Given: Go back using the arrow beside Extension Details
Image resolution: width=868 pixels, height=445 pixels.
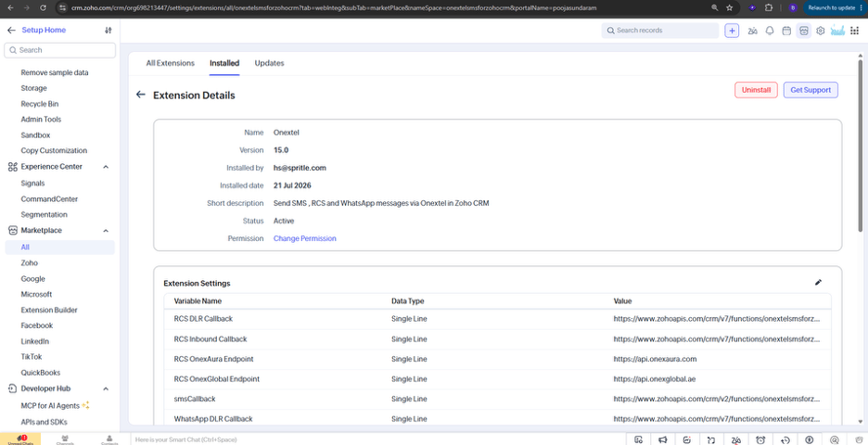Looking at the screenshot, I should (141, 95).
